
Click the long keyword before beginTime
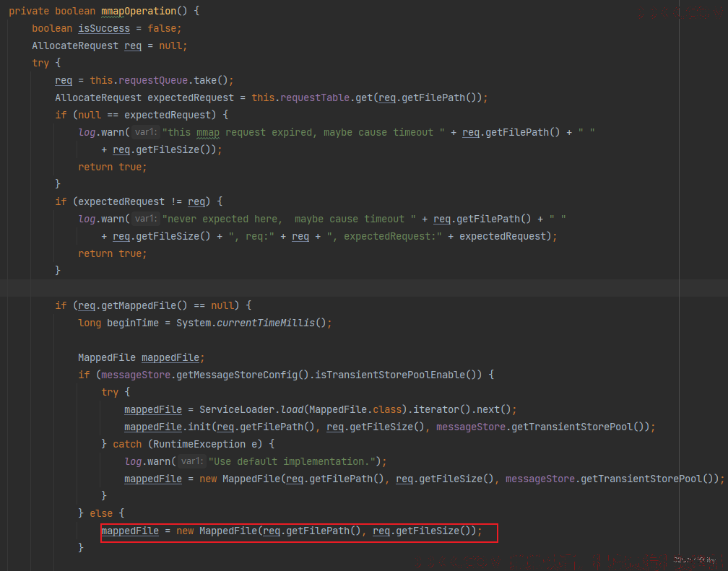point(90,323)
